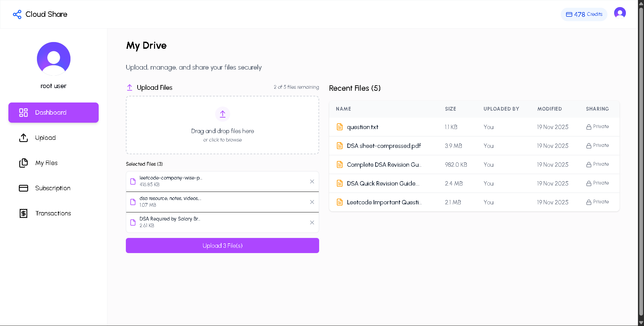Image resolution: width=644 pixels, height=326 pixels.
Task: Open the user avatar in top-right corner
Action: click(x=620, y=13)
